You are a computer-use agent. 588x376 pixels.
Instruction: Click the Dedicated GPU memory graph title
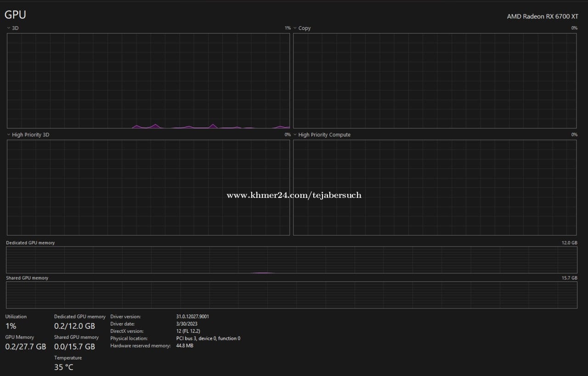click(30, 243)
